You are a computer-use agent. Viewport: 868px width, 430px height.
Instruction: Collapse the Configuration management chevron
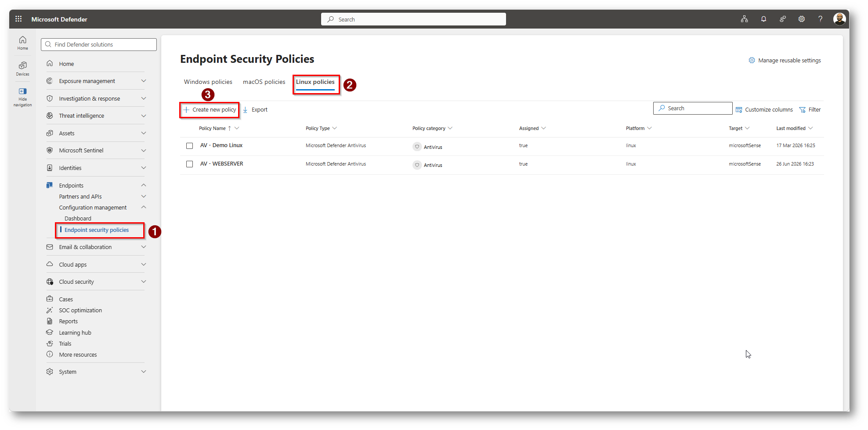tap(144, 207)
